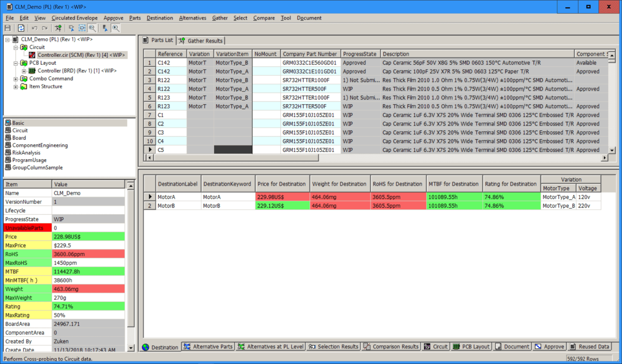This screenshot has height=364, width=622.
Task: Click the red 229.98US$ price cell for MotorA
Action: (x=282, y=197)
